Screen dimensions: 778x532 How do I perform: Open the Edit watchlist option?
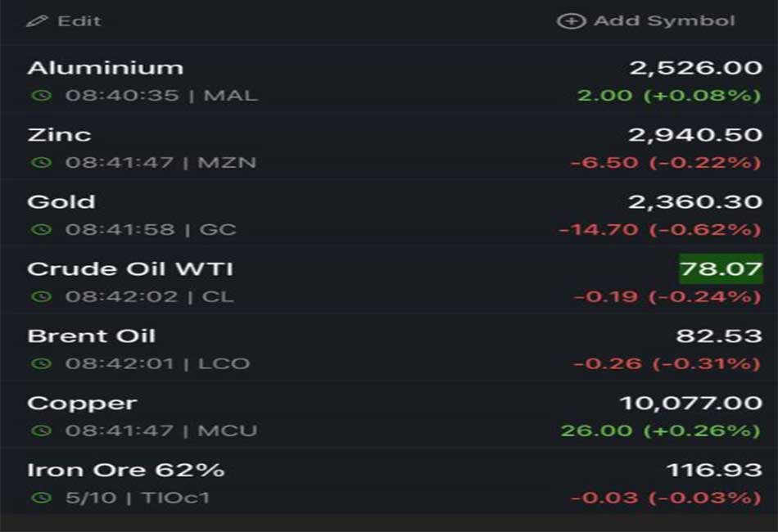[x=64, y=20]
